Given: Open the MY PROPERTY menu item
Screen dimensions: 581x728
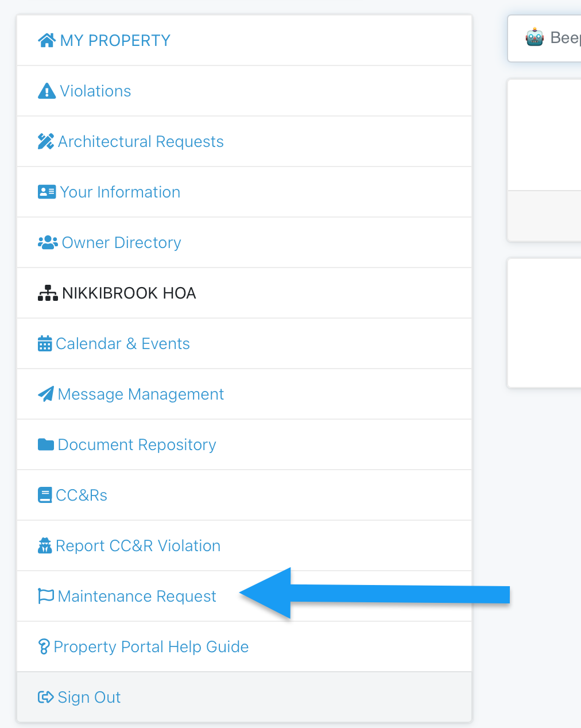Looking at the screenshot, I should 115,40.
